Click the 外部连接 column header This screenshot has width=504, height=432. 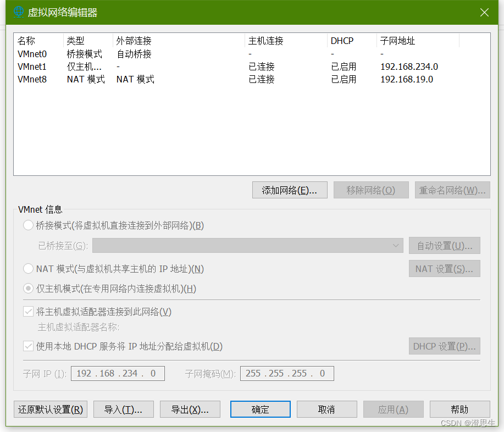179,41
